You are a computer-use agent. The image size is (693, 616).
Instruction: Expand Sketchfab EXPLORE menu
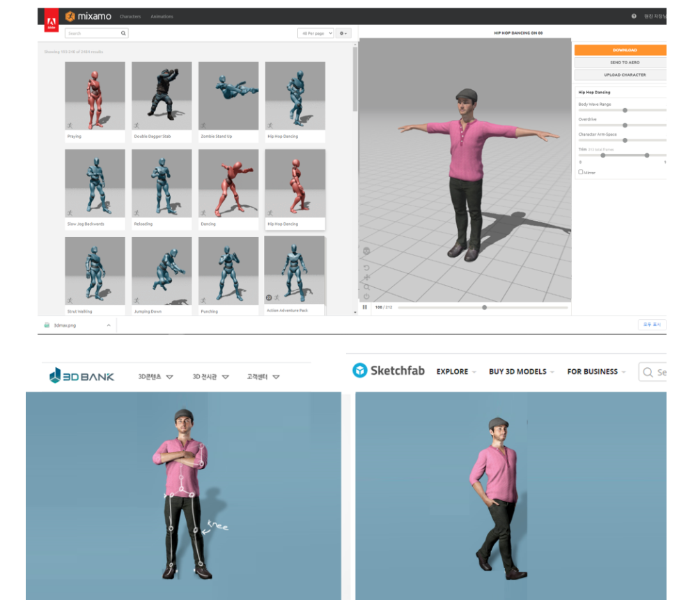tap(456, 371)
